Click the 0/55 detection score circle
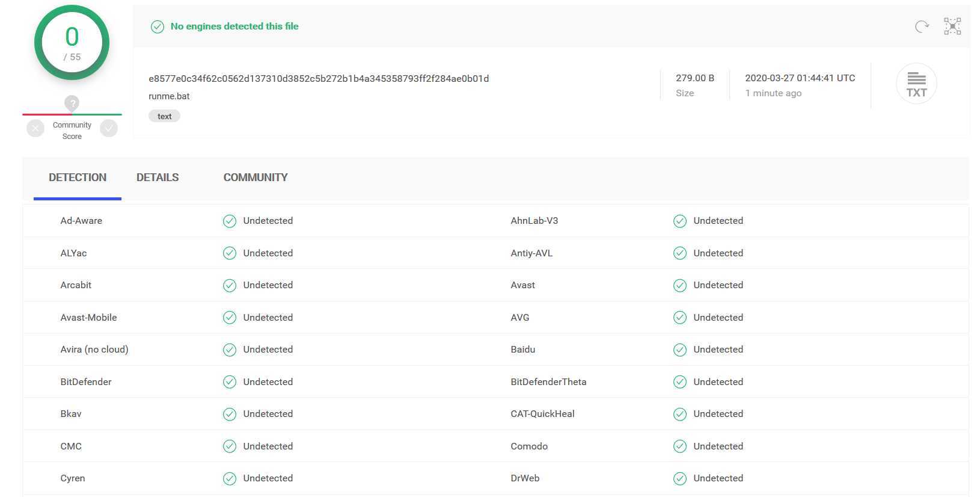 (x=72, y=43)
